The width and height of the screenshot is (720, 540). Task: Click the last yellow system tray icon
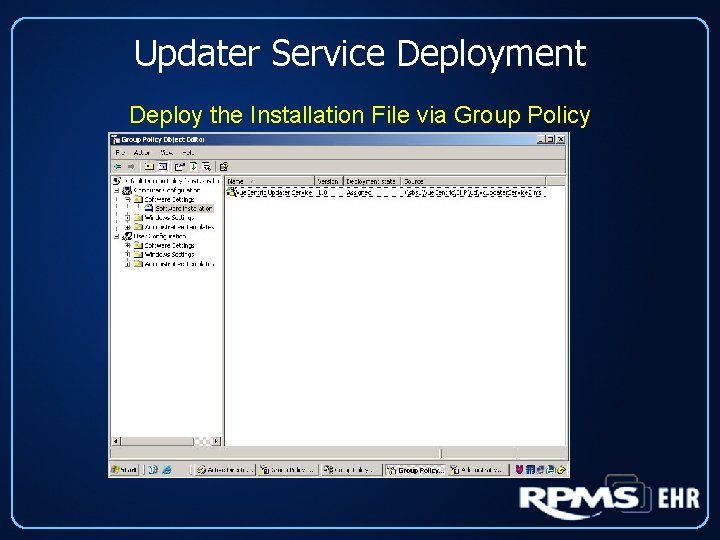point(561,470)
